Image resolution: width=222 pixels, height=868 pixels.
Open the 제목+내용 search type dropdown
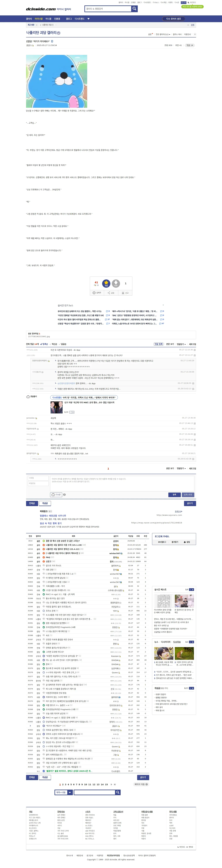pos(64,793)
